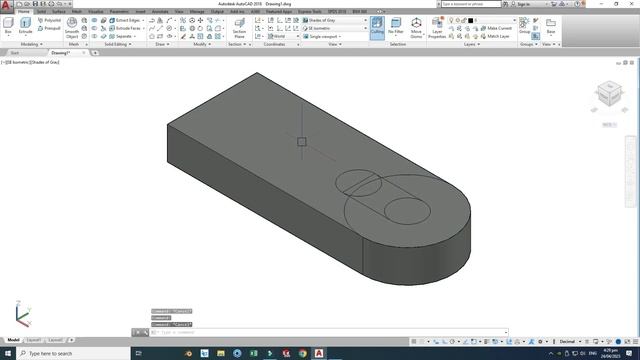Open the Autodesk App Store cart icon
640x360 pixels.
point(554,4)
